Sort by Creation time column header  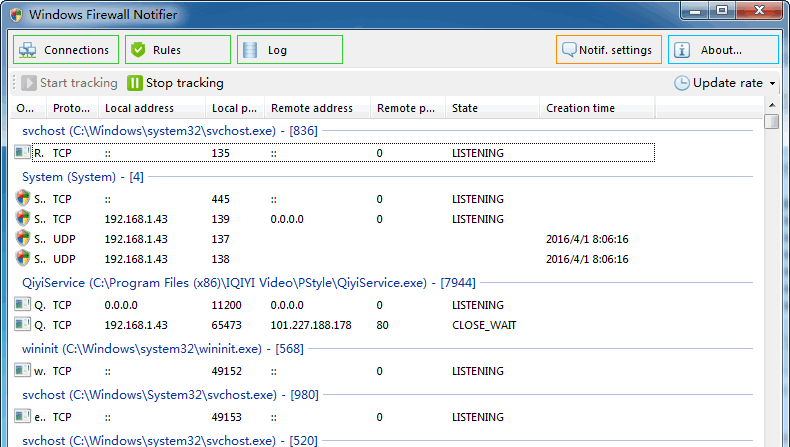coord(597,108)
